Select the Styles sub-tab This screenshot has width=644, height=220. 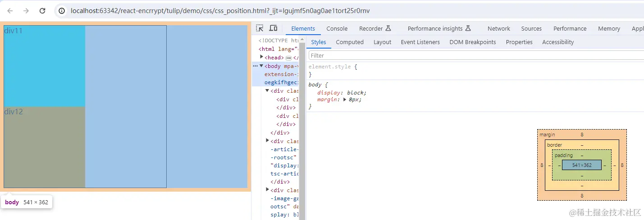[x=319, y=42]
